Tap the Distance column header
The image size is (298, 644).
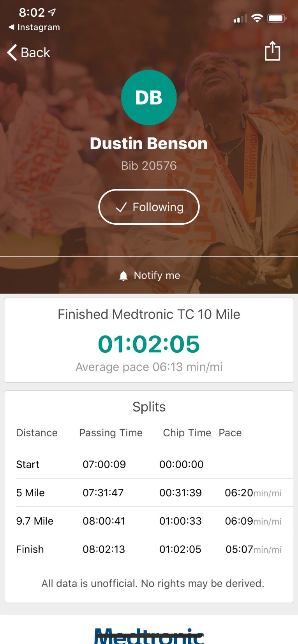click(37, 433)
